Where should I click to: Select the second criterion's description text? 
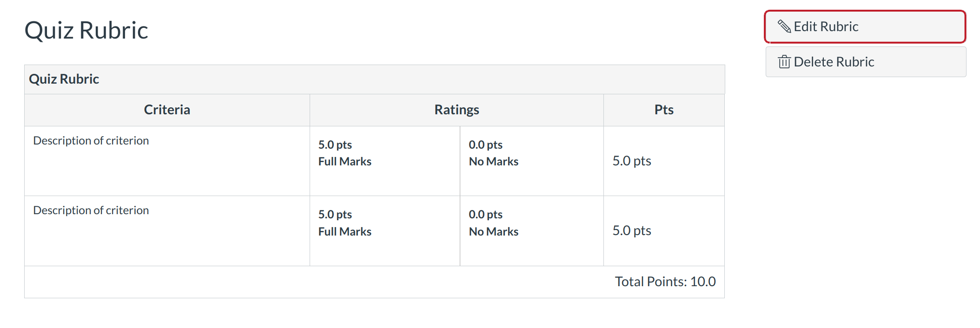pos(91,210)
